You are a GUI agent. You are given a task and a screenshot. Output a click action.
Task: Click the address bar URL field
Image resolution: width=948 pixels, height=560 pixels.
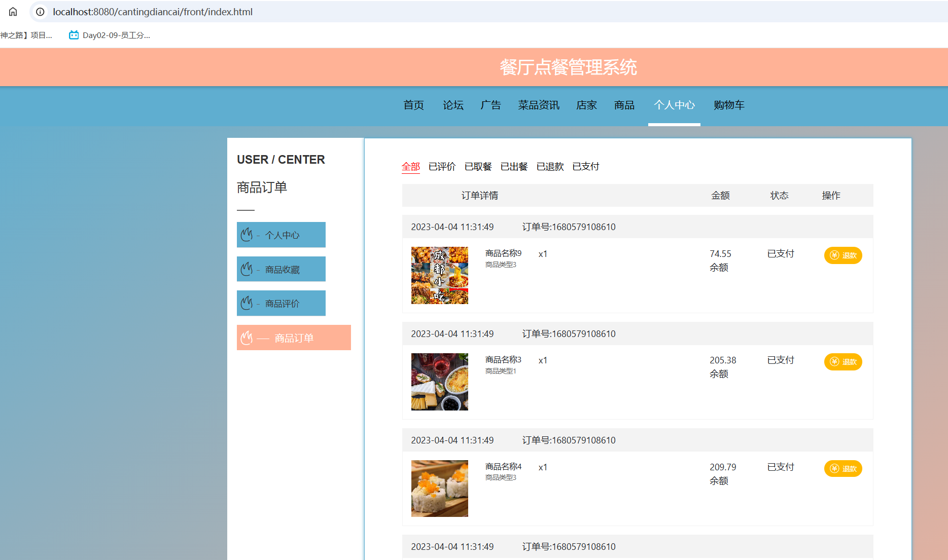(x=152, y=11)
